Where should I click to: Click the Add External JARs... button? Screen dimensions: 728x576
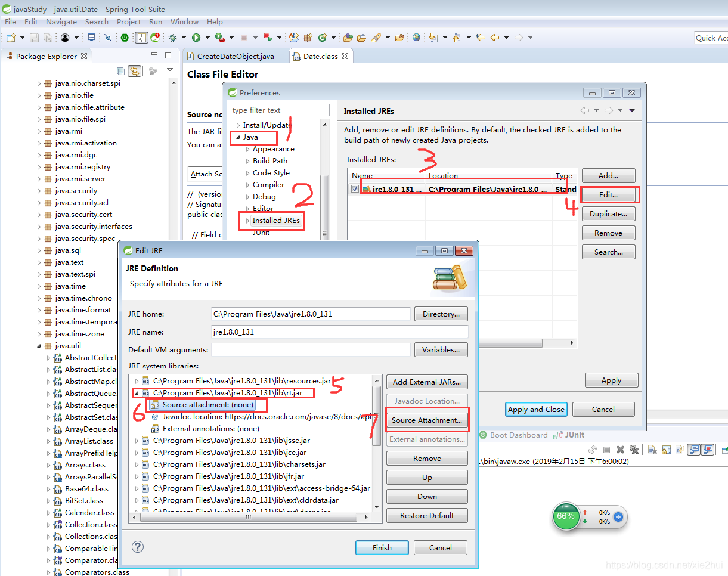[427, 382]
